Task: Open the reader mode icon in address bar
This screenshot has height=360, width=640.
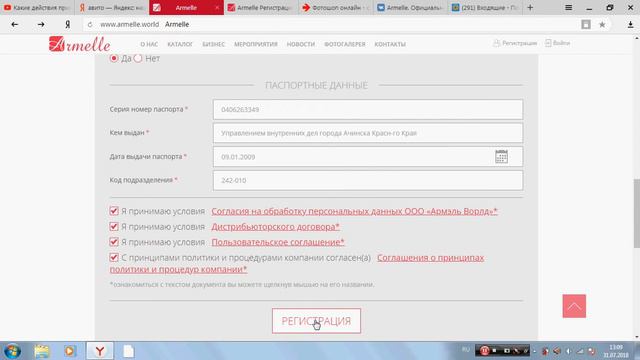Action: pyautogui.click(x=586, y=24)
